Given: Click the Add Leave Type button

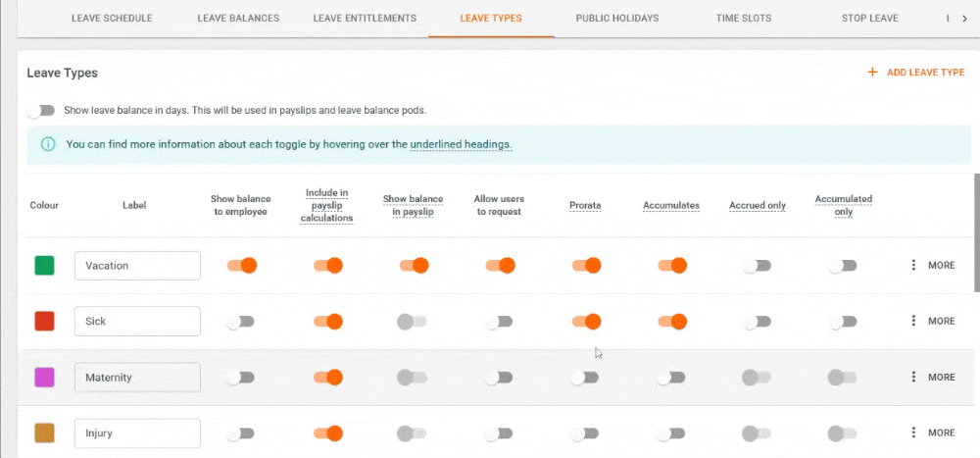Looking at the screenshot, I should (915, 73).
